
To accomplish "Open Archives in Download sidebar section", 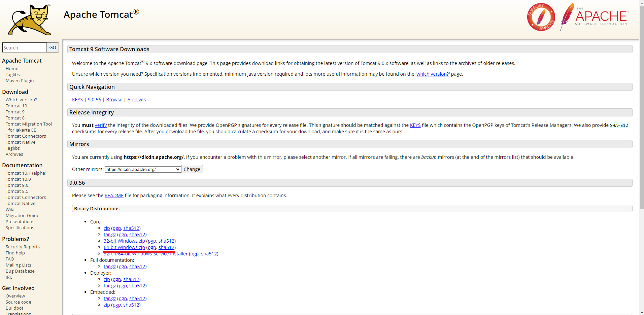I will (x=14, y=154).
